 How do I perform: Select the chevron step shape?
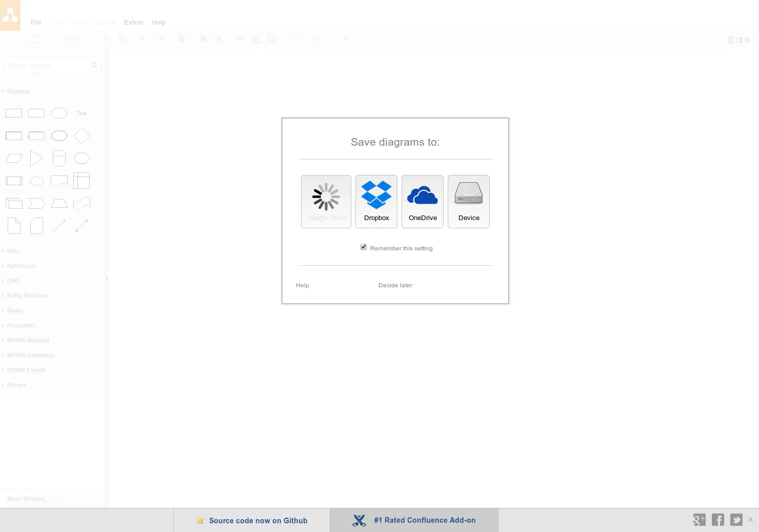point(36,204)
